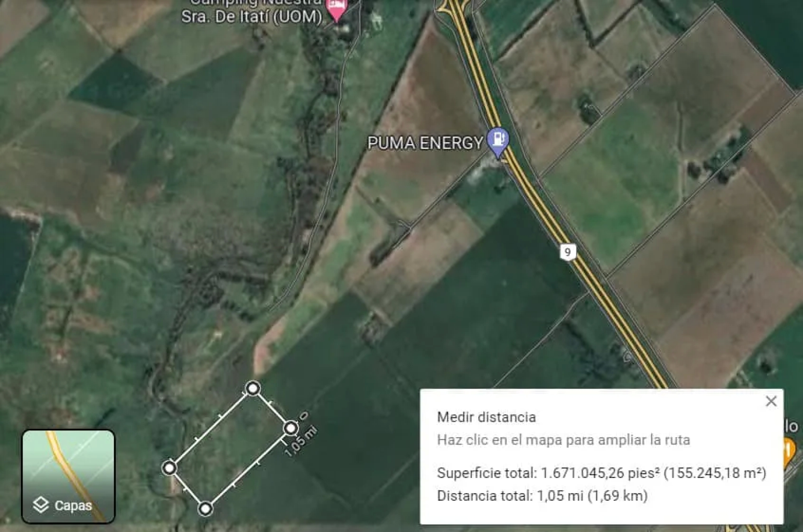Image resolution: width=803 pixels, height=532 pixels.
Task: Click the leftmost measurement point handle
Action: coord(169,468)
